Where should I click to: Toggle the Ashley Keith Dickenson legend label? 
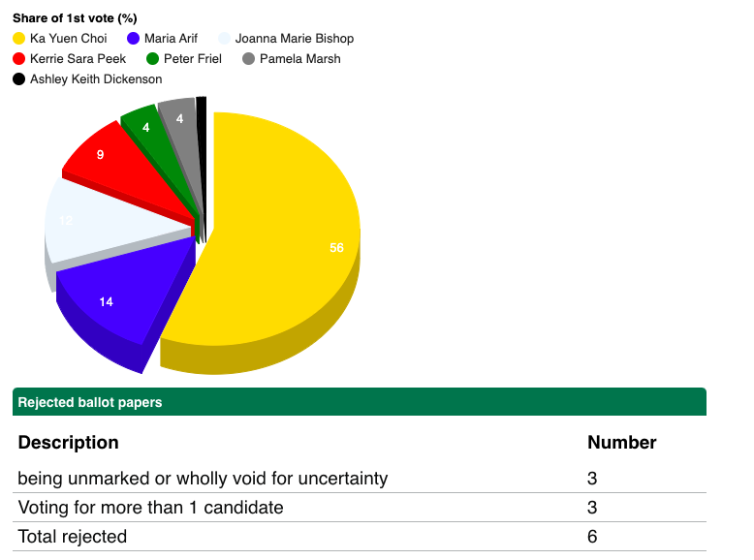[96, 79]
